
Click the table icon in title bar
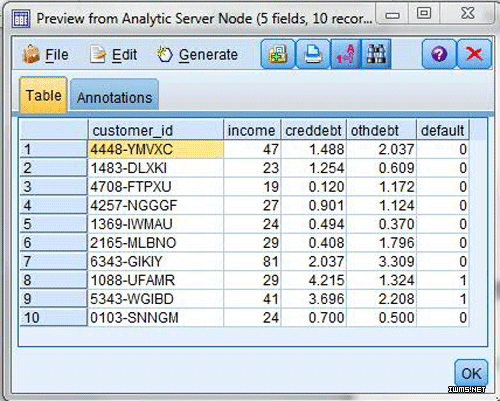21,18
